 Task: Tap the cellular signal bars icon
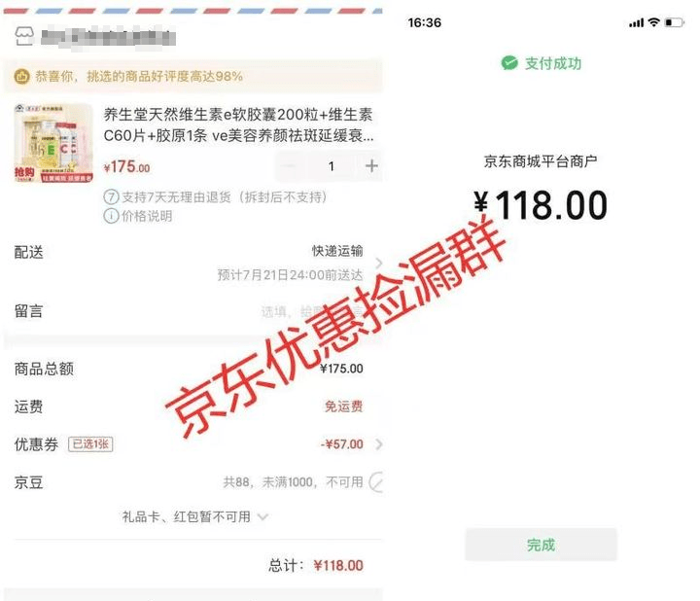[x=636, y=22]
